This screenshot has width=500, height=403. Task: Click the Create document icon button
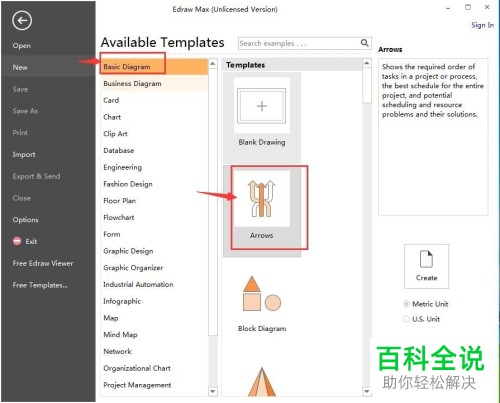(x=426, y=266)
